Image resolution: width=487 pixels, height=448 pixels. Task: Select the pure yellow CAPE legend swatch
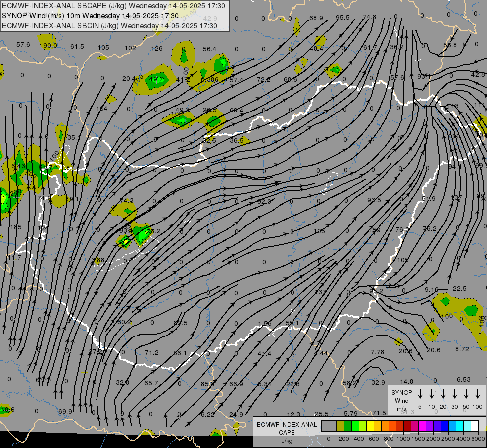tap(370, 426)
